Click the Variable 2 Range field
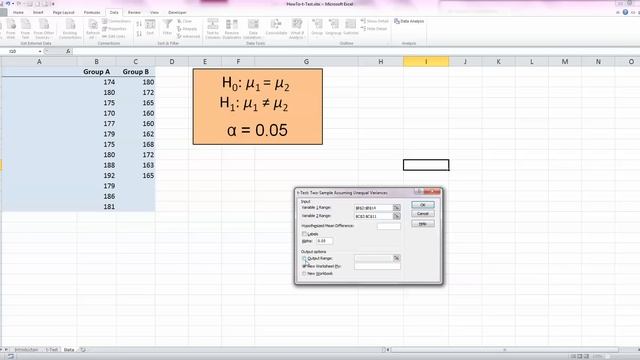The height and width of the screenshot is (360, 640). coord(373,216)
